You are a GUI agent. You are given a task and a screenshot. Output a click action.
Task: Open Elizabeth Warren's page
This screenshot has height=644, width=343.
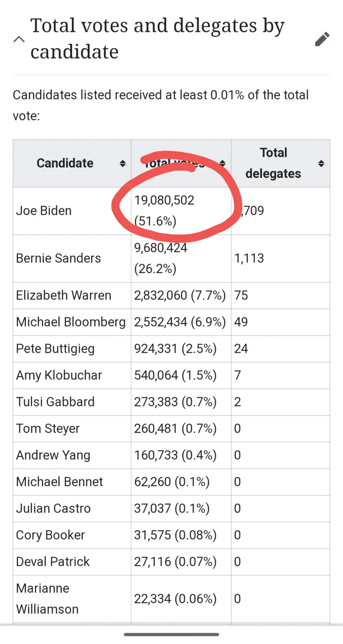click(64, 295)
